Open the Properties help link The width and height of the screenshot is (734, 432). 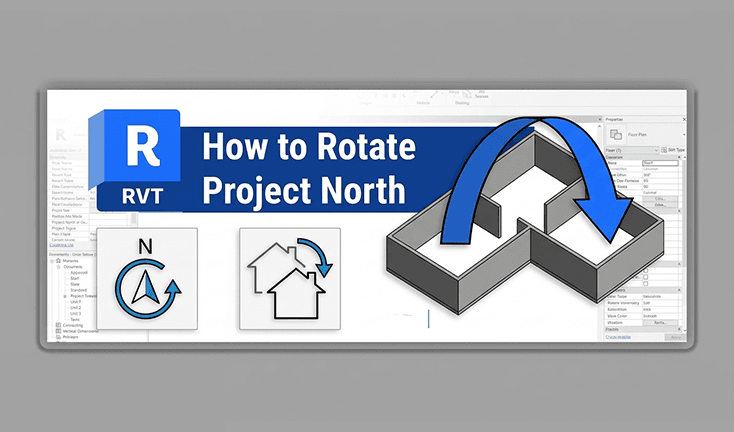point(618,337)
